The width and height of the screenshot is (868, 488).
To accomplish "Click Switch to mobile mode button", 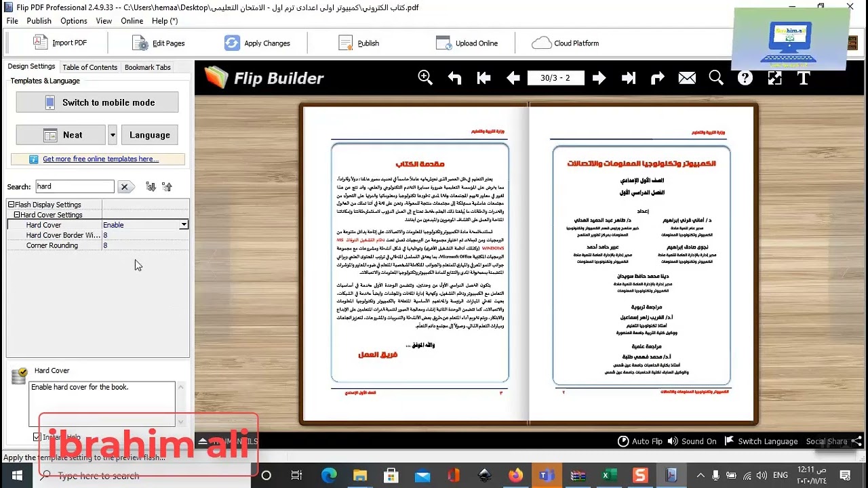I will (x=97, y=102).
